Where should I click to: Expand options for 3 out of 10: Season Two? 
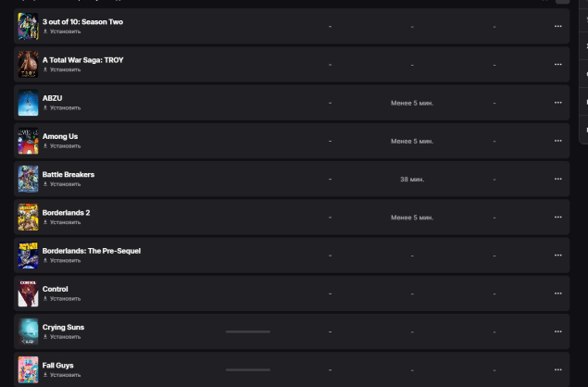(x=557, y=26)
